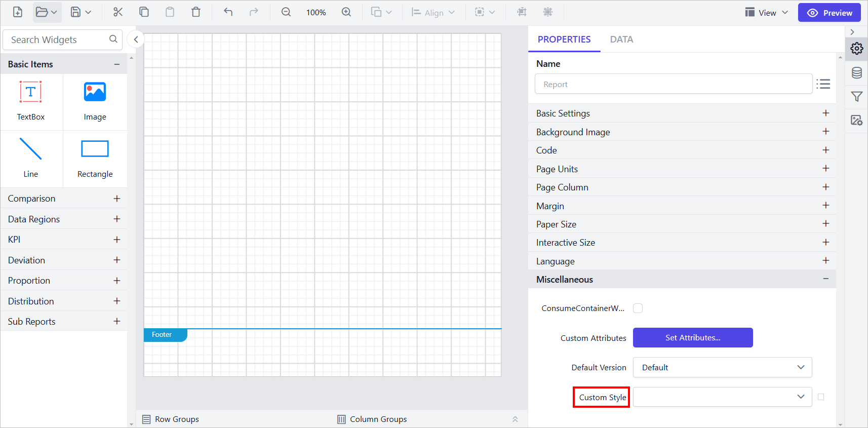The height and width of the screenshot is (428, 868).
Task: Open the Sizing options dropdown
Action: click(x=485, y=12)
